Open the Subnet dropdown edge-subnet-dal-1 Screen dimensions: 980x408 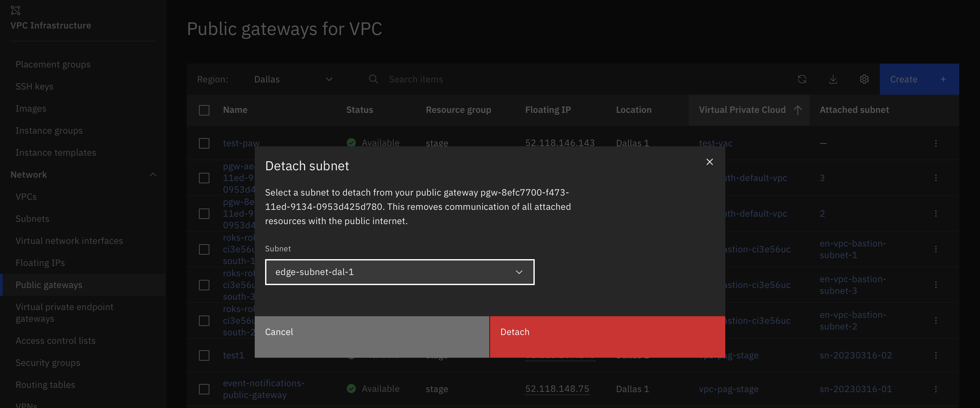coord(400,272)
